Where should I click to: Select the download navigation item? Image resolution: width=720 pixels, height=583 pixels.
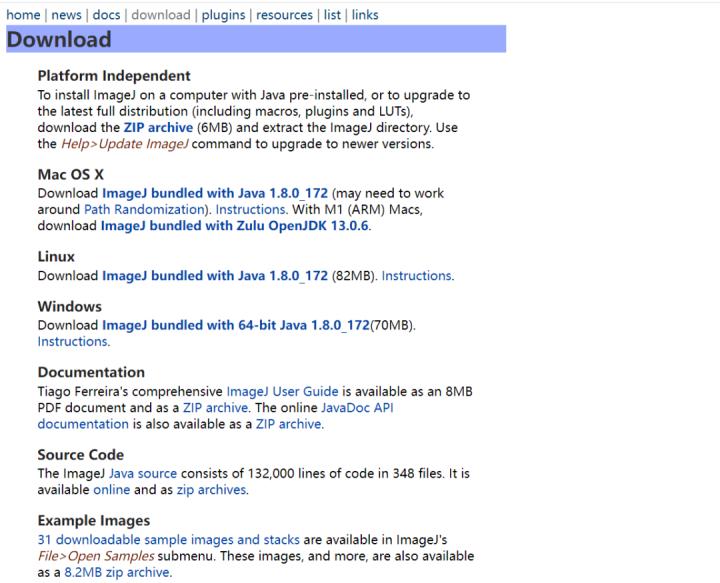(161, 15)
